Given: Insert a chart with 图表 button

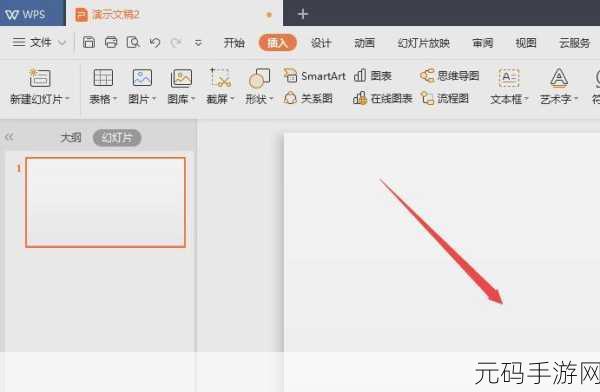Looking at the screenshot, I should [372, 76].
